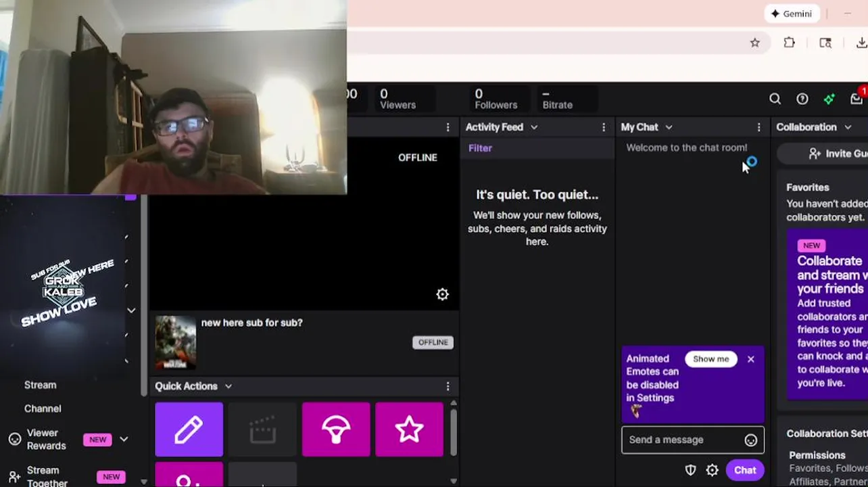The height and width of the screenshot is (487, 868).
Task: Open stream preview settings gear
Action: [x=442, y=294]
